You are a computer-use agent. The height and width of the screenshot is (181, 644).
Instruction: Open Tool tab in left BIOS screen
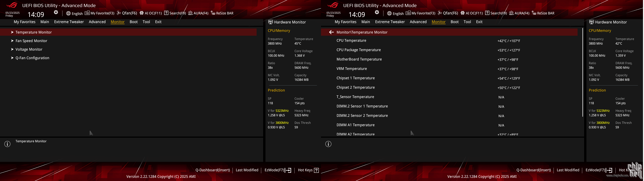coord(146,22)
